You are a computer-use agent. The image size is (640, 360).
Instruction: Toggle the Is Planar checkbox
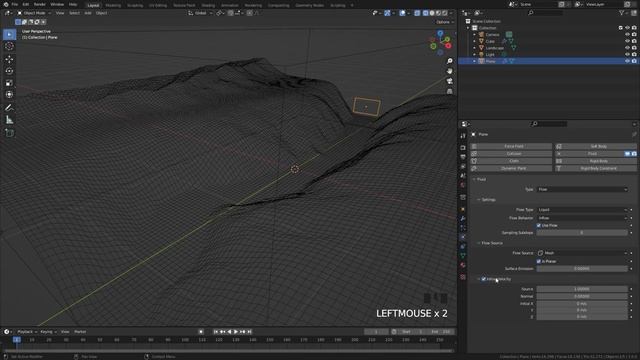pos(539,261)
